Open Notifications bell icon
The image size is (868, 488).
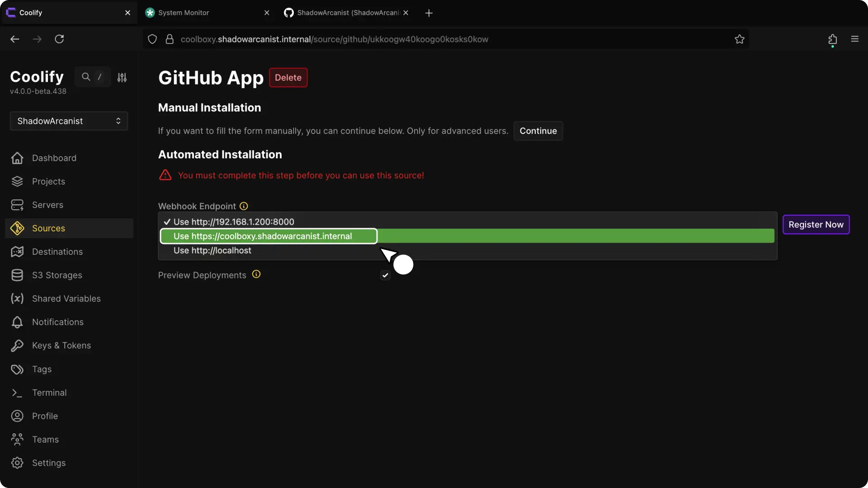tap(17, 322)
